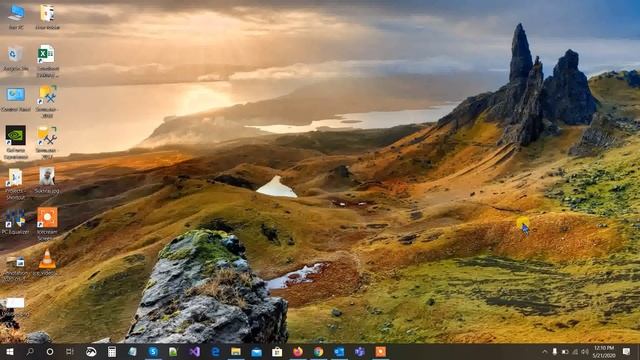640x360 pixels.
Task: Select the portrait photo jpg file on desktop
Action: point(47,180)
